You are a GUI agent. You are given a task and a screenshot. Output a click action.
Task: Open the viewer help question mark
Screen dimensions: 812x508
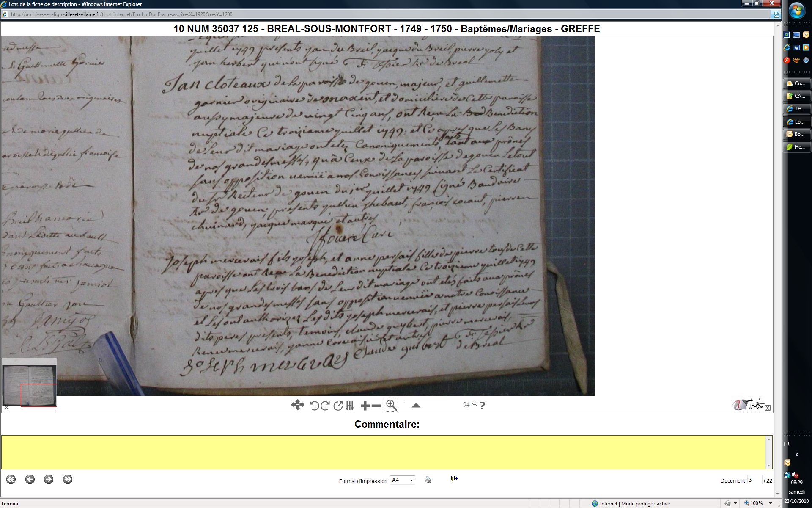(482, 405)
